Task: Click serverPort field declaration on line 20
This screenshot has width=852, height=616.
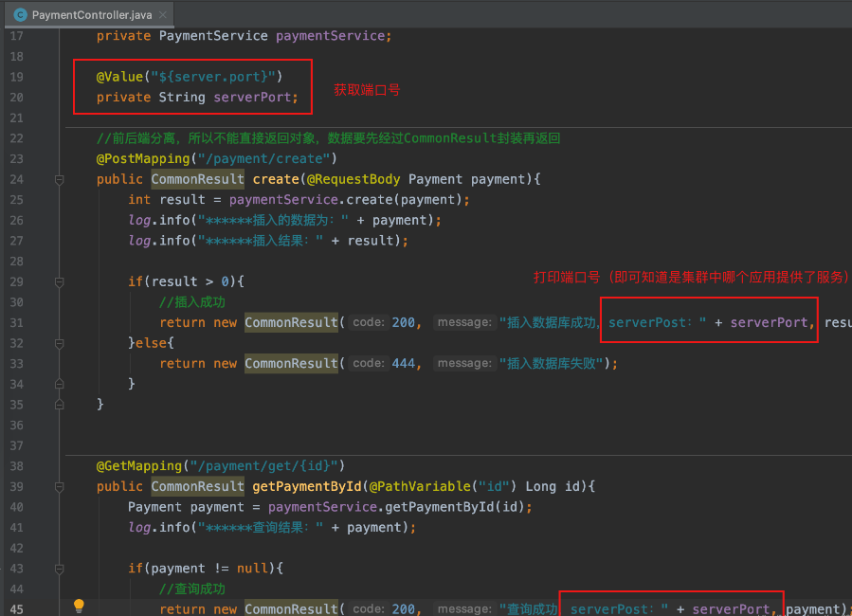Action: coord(253,98)
